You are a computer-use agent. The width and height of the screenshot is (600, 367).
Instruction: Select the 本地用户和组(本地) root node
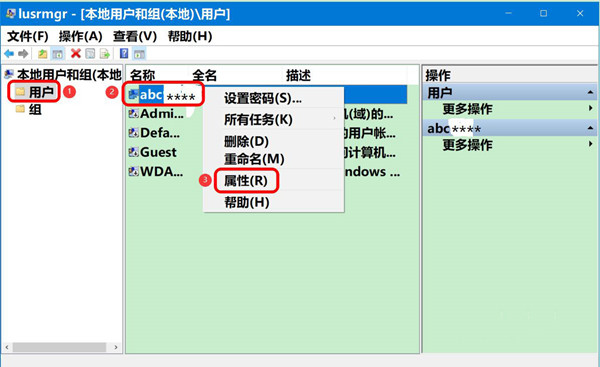[69, 75]
